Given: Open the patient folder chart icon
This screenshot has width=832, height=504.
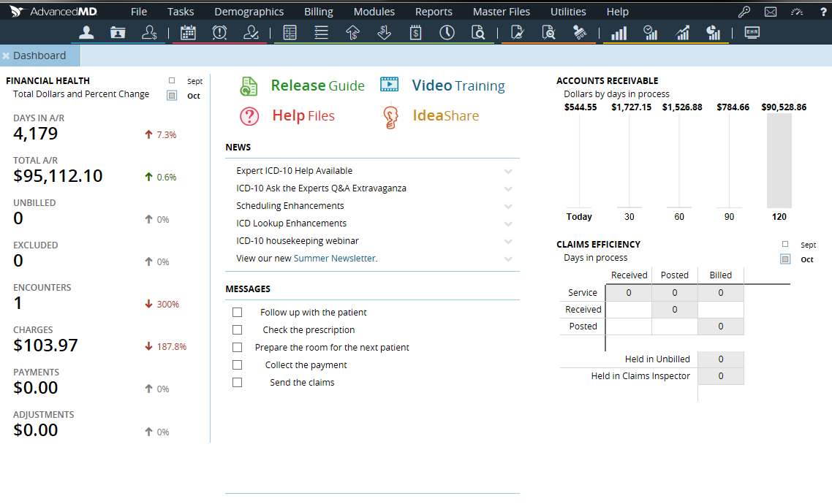Looking at the screenshot, I should [x=118, y=33].
